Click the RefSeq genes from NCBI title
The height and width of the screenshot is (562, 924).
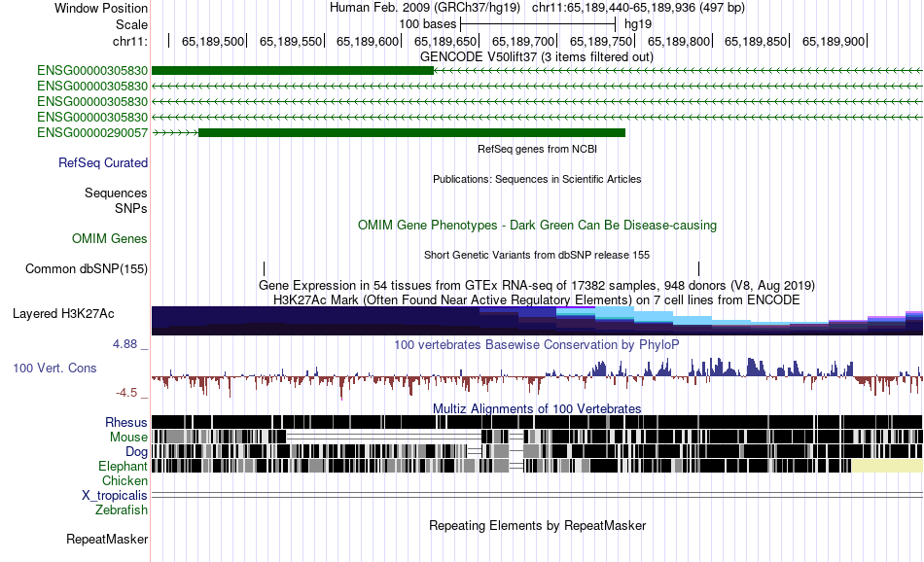point(537,149)
